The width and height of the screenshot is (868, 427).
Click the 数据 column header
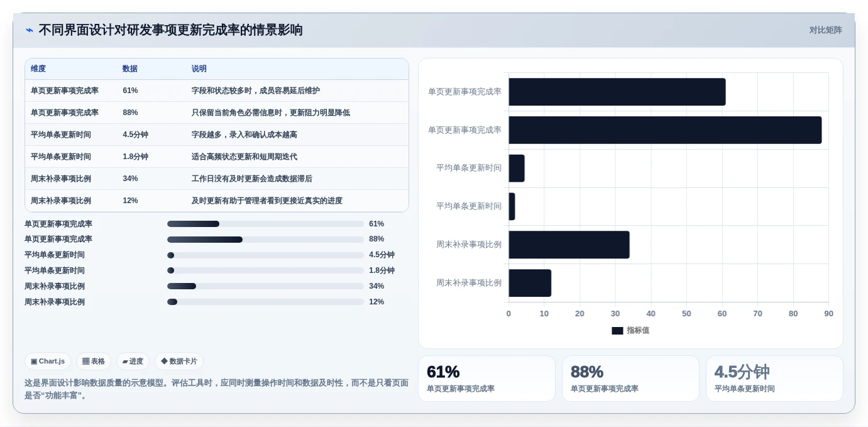130,69
